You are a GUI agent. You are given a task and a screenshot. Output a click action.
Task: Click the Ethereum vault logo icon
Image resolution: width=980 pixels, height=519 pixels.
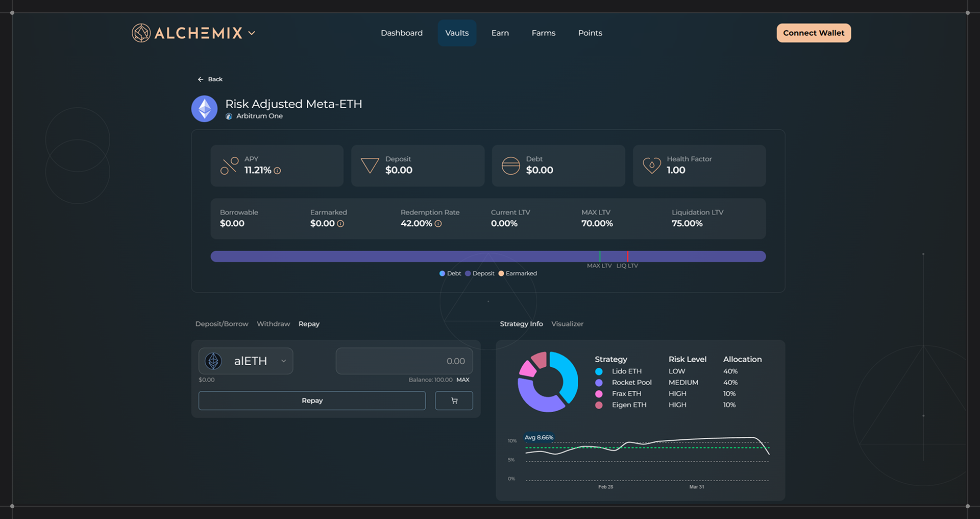[205, 109]
